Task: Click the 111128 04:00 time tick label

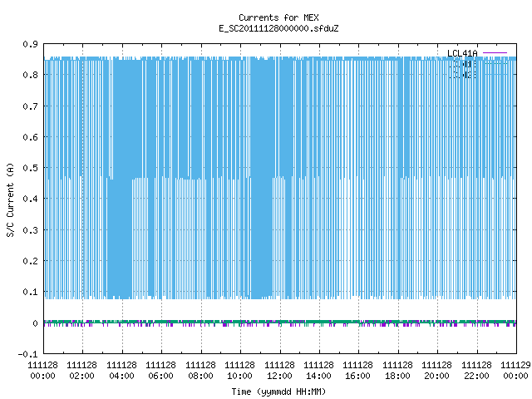Action: coord(121,371)
